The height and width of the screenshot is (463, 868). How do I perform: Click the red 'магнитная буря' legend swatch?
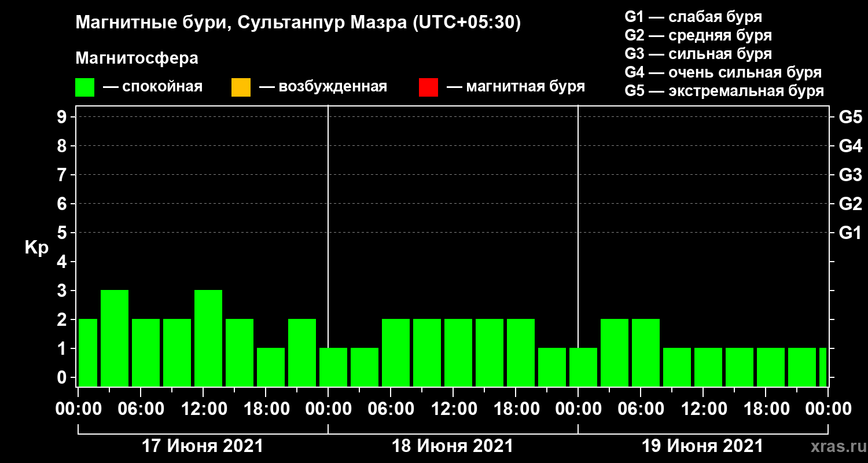coord(428,87)
